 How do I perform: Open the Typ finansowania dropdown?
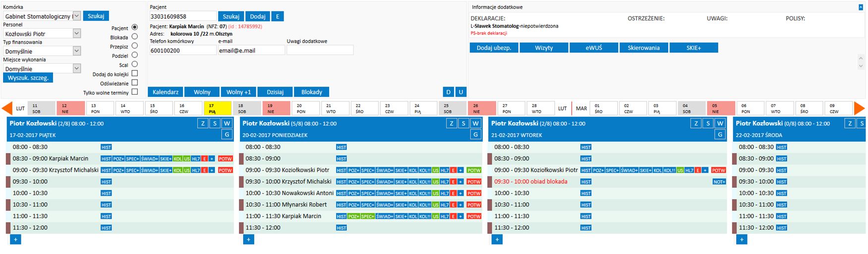coord(77,51)
